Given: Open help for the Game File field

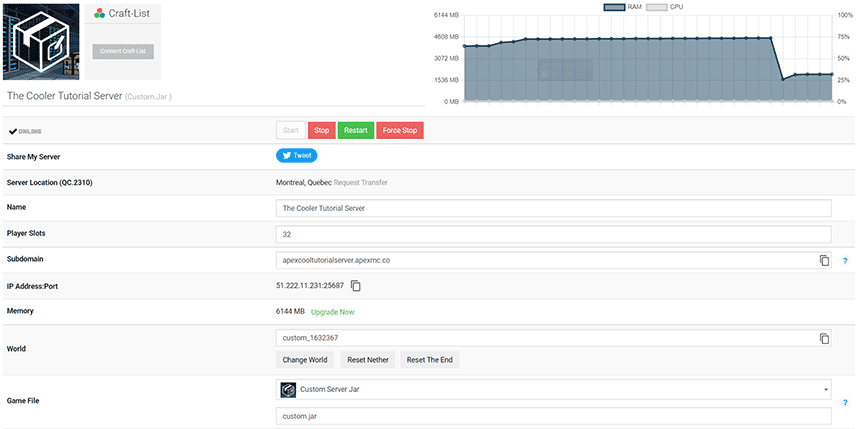Looking at the screenshot, I should point(845,402).
